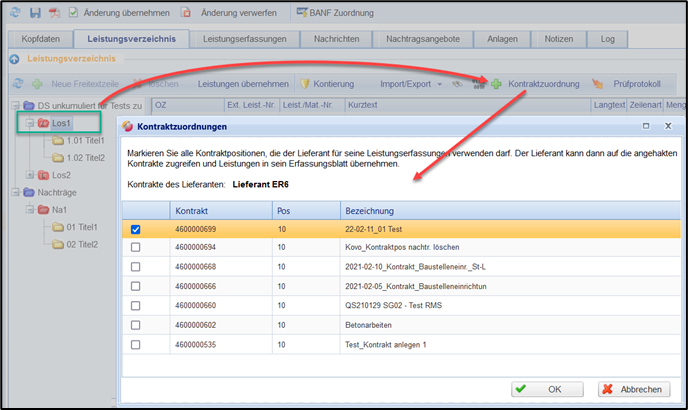Click the Los1 folder icon
688x410 pixels.
[x=43, y=123]
